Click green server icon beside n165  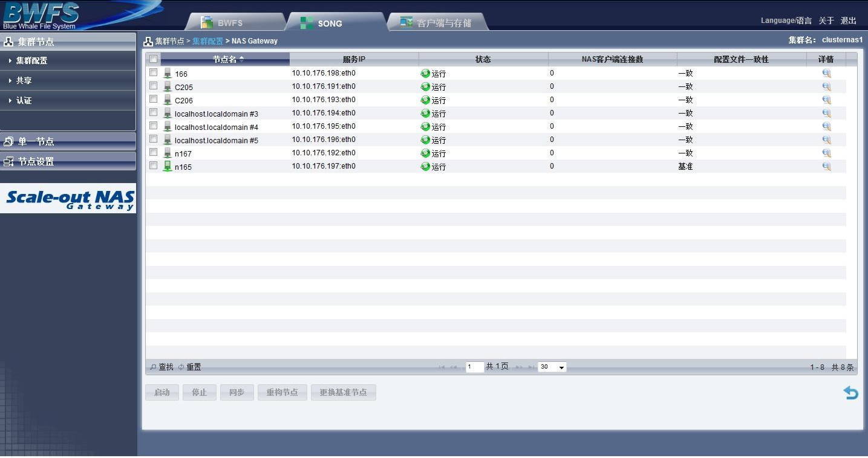(168, 166)
